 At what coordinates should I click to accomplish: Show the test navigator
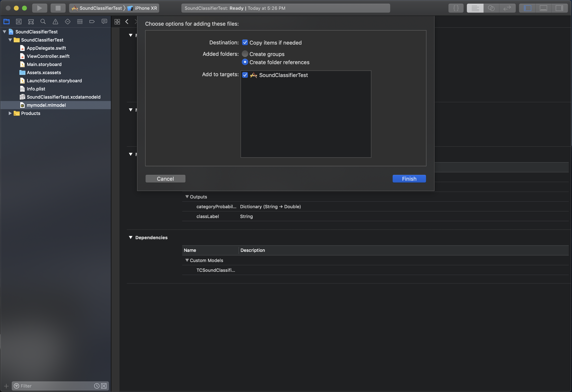[x=68, y=22]
